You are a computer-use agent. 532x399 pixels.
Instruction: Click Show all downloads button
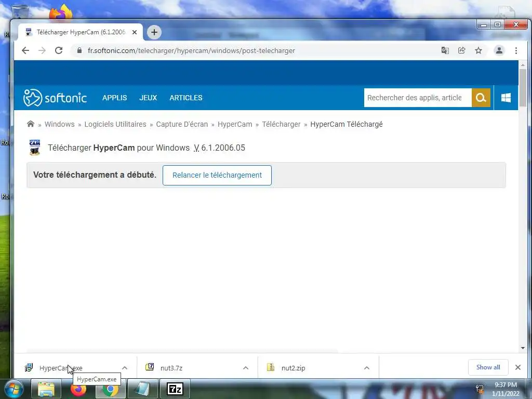(x=488, y=367)
